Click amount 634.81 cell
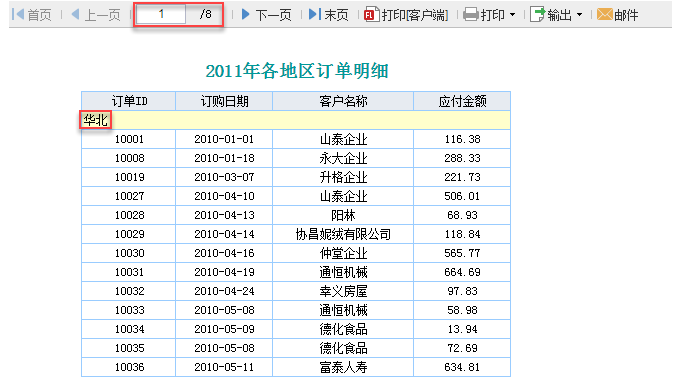Image resolution: width=691 pixels, height=387 pixels. 462,367
